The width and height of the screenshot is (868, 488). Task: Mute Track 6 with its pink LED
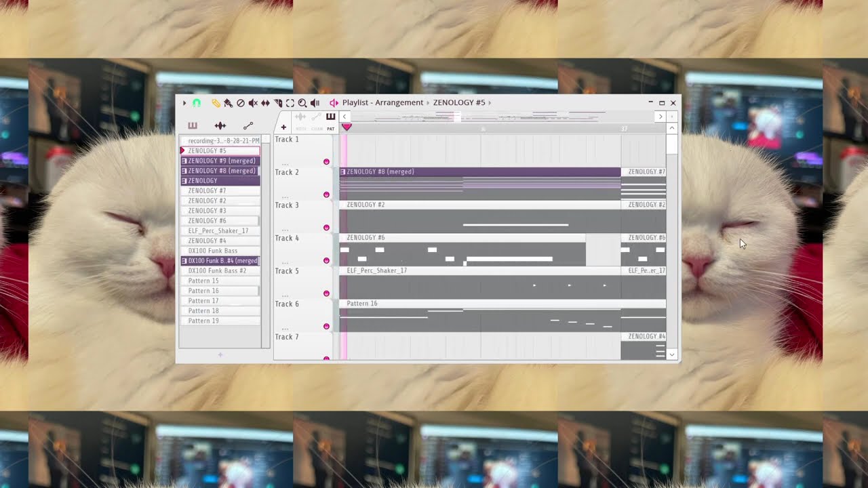[326, 326]
